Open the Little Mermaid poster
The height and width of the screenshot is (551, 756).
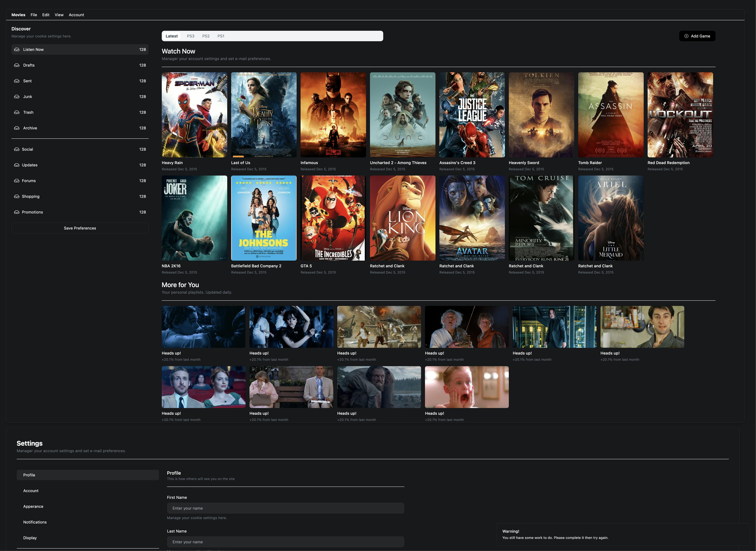[x=611, y=218]
